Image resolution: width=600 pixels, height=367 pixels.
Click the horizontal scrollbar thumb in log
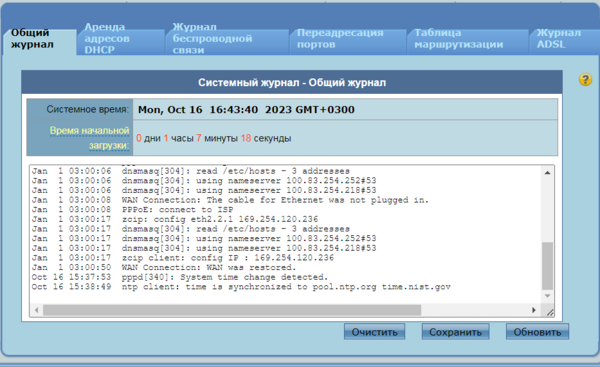coord(232,310)
